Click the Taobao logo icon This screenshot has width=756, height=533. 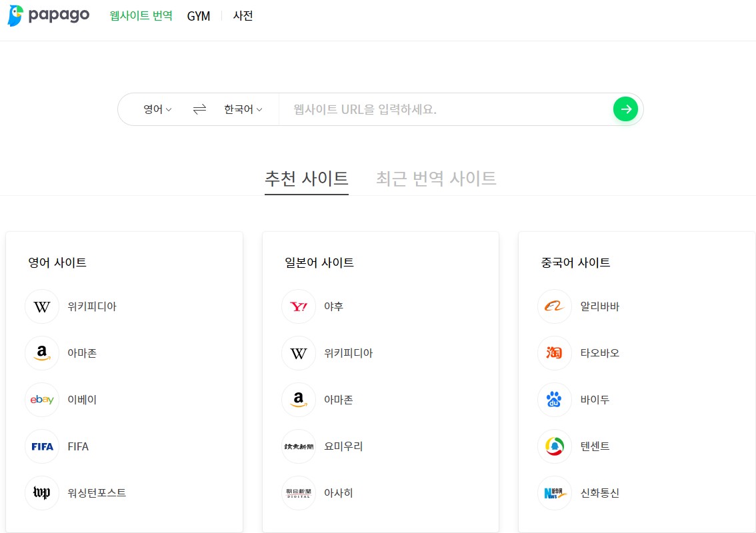(555, 353)
